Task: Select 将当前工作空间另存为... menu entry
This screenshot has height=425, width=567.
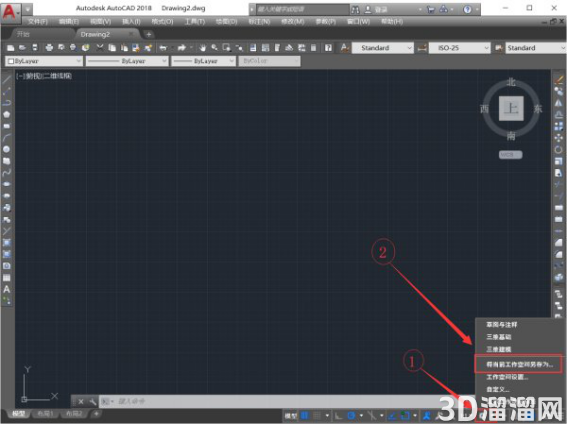Action: click(519, 364)
